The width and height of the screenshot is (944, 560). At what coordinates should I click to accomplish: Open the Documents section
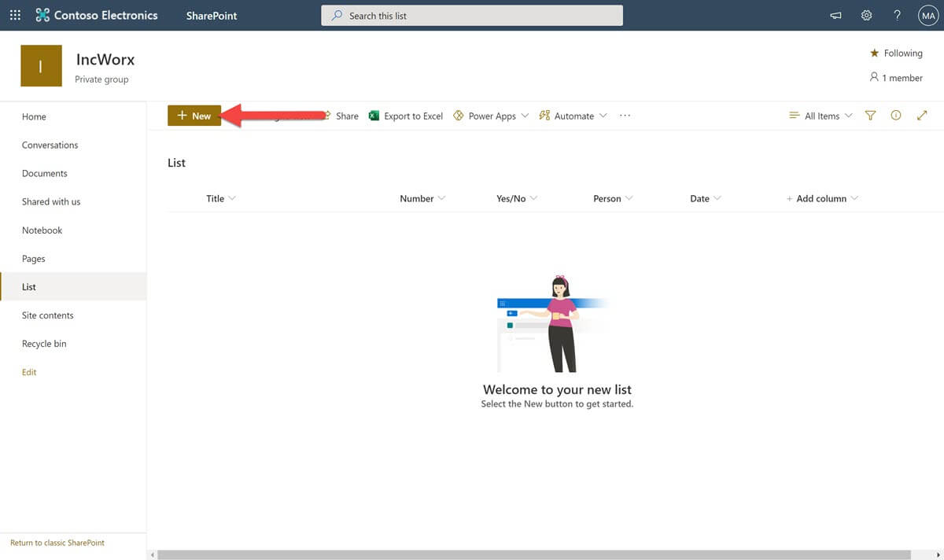(44, 173)
